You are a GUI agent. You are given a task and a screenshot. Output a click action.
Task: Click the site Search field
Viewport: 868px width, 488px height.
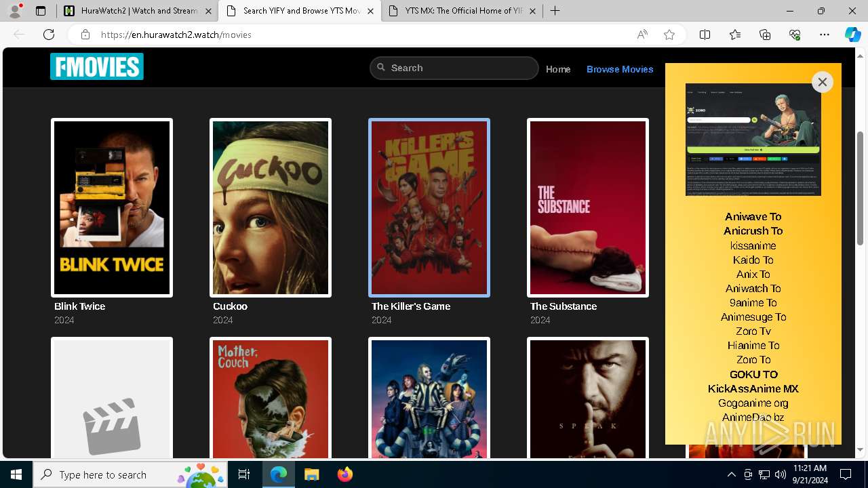pyautogui.click(x=454, y=68)
